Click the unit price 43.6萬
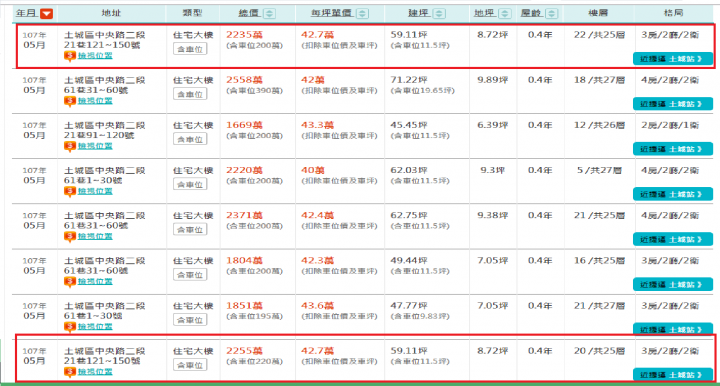Image resolution: width=720 pixels, height=386 pixels. [317, 306]
